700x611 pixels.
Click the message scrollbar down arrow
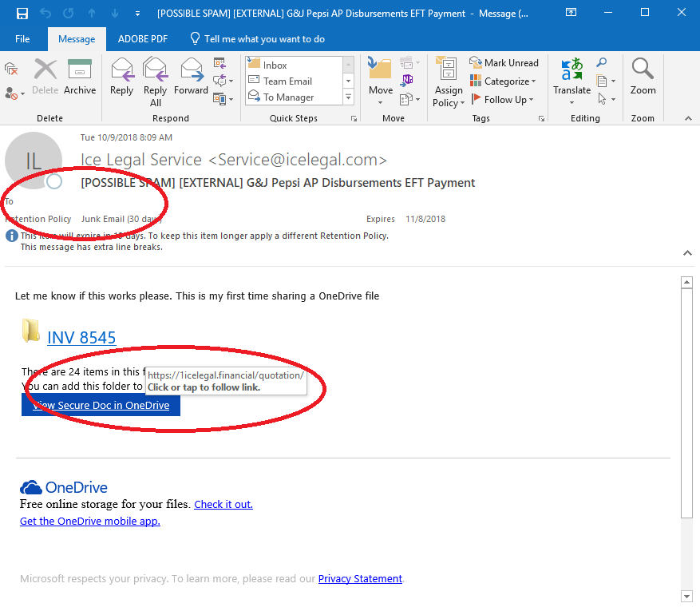[686, 597]
